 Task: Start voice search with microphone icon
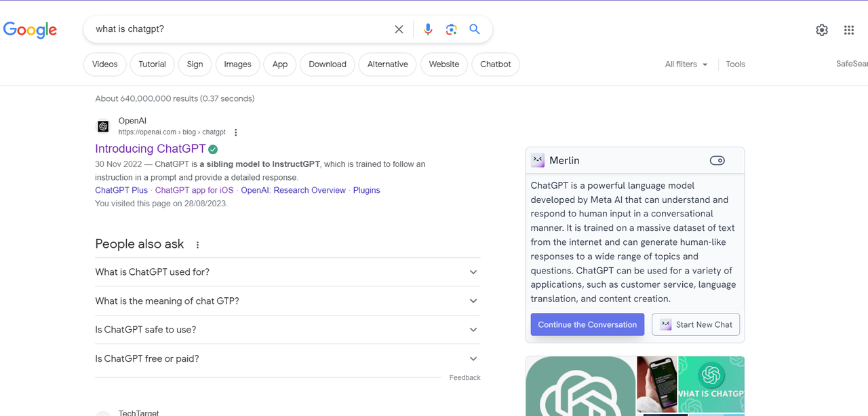pyautogui.click(x=428, y=29)
